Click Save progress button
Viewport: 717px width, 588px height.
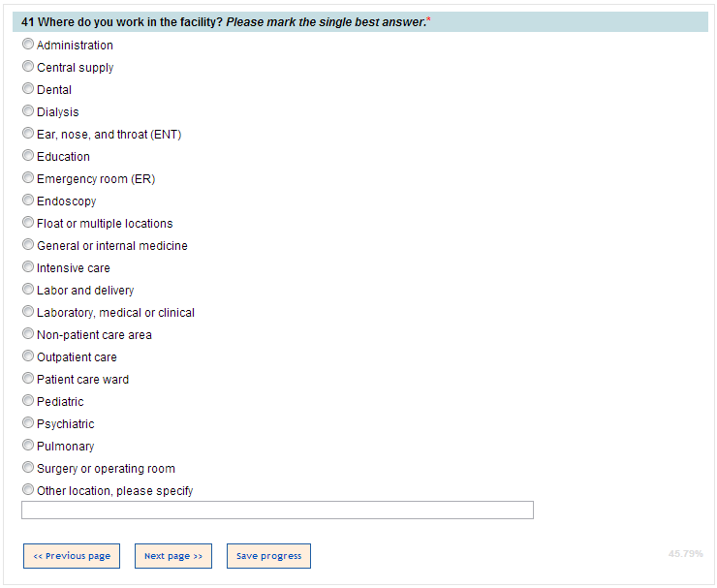[x=268, y=556]
